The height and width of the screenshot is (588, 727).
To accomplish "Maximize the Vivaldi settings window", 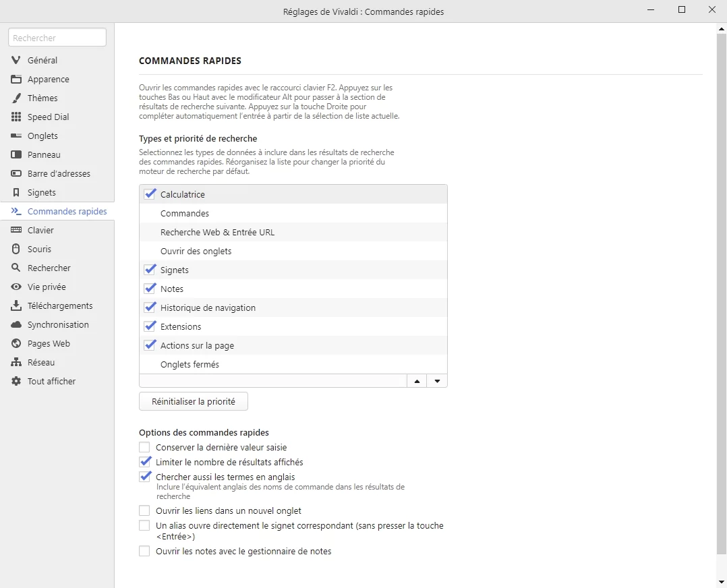I will tap(682, 9).
